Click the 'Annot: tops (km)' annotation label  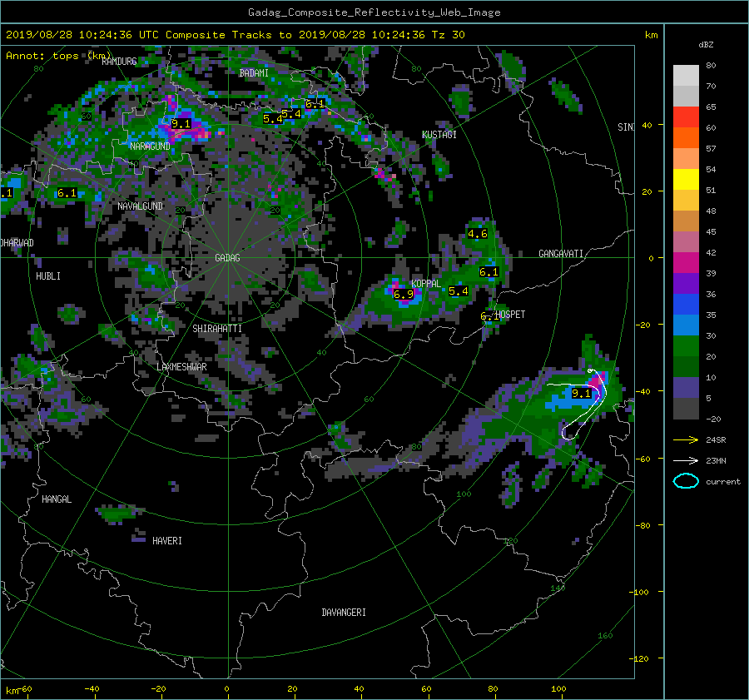[58, 56]
